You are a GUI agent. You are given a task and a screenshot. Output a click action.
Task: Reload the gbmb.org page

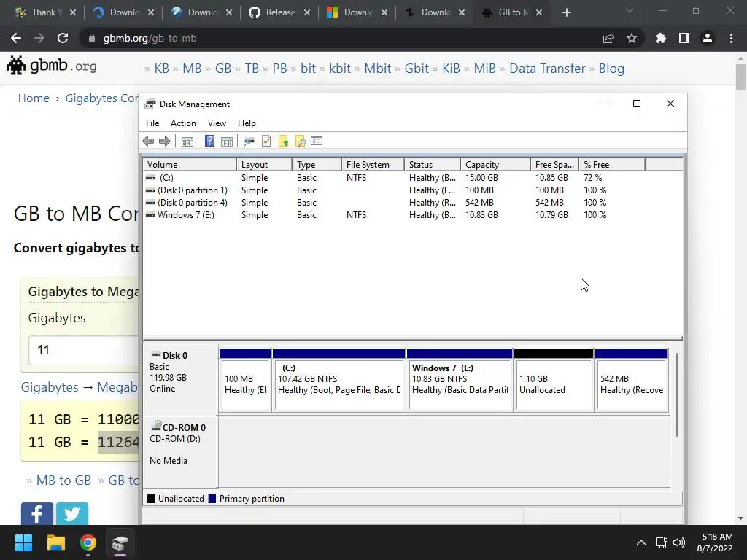click(63, 38)
